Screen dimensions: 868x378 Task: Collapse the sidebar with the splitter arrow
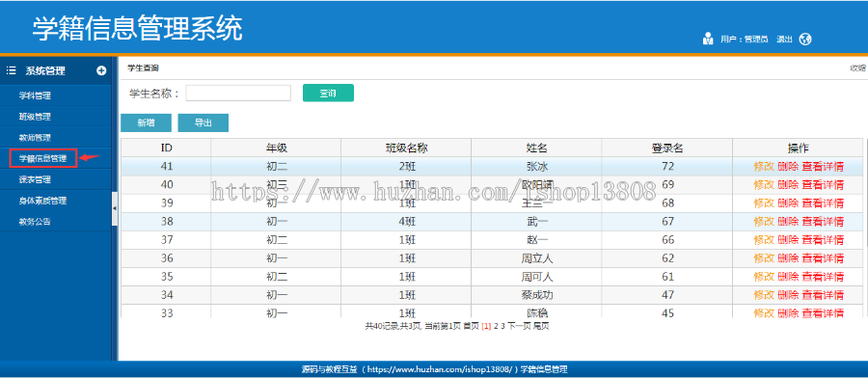[x=115, y=208]
